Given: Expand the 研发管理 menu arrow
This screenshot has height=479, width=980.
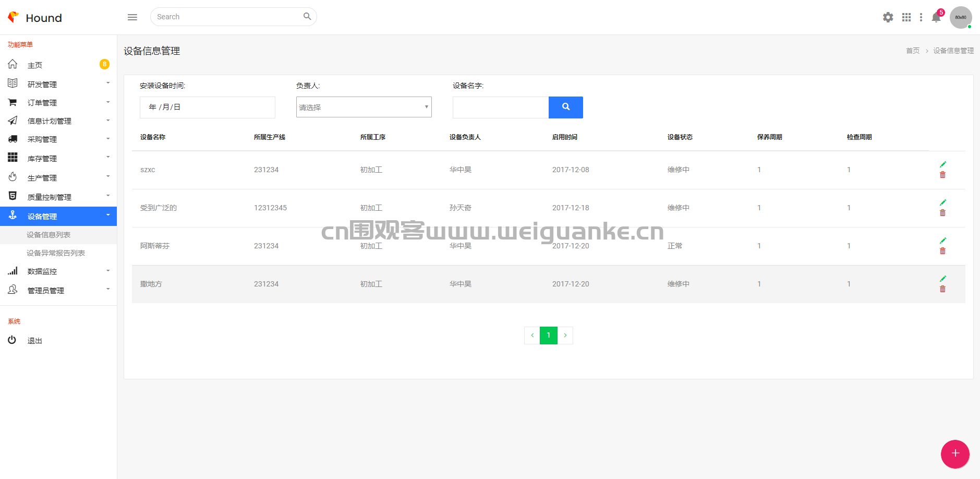Looking at the screenshot, I should [x=108, y=83].
